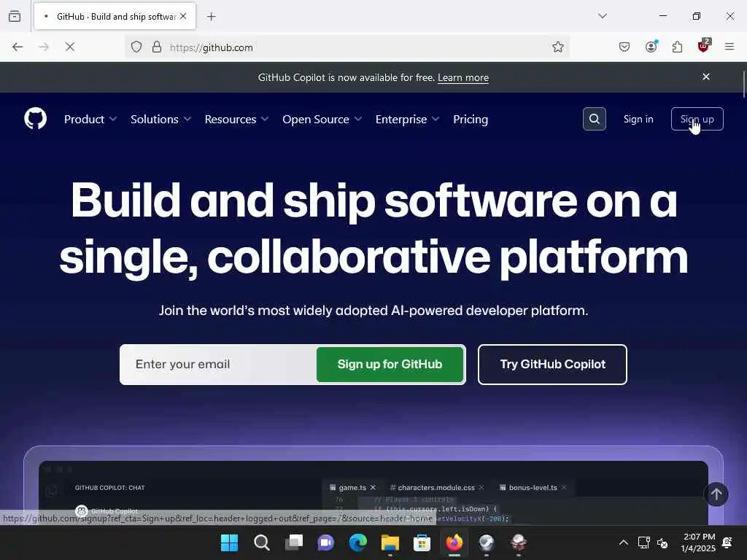Open the notifications bell icon
Screen dimensions: 747x560
[x=727, y=542]
